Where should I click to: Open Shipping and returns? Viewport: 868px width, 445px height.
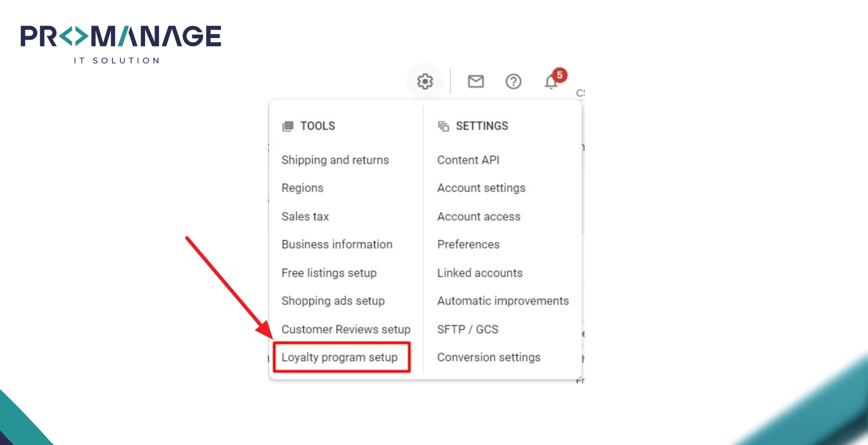tap(335, 160)
